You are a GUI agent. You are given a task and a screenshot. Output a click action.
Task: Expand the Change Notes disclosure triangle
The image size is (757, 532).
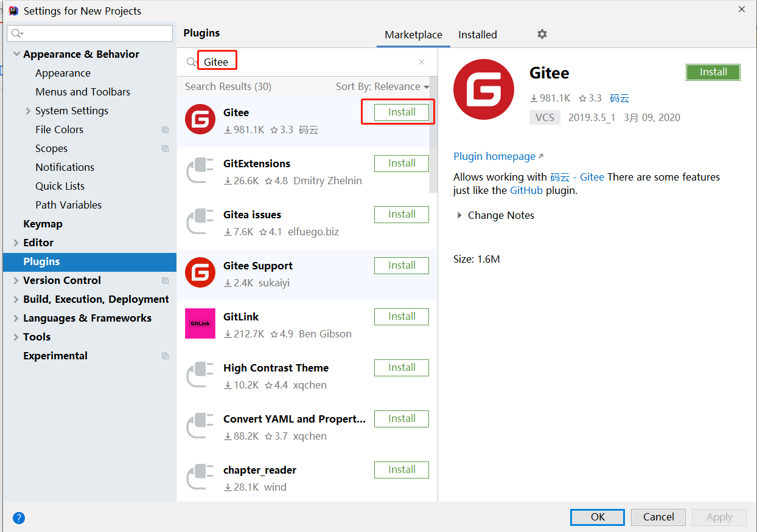[x=459, y=215]
